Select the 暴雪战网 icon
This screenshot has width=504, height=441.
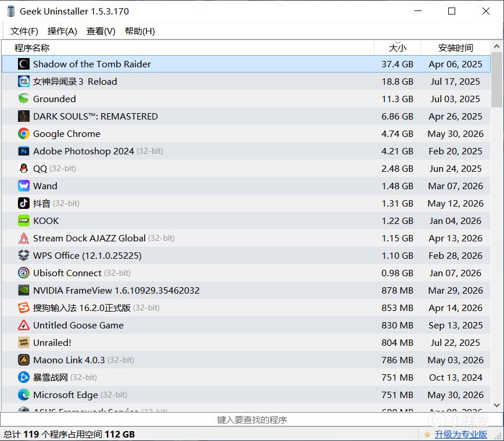(x=23, y=377)
